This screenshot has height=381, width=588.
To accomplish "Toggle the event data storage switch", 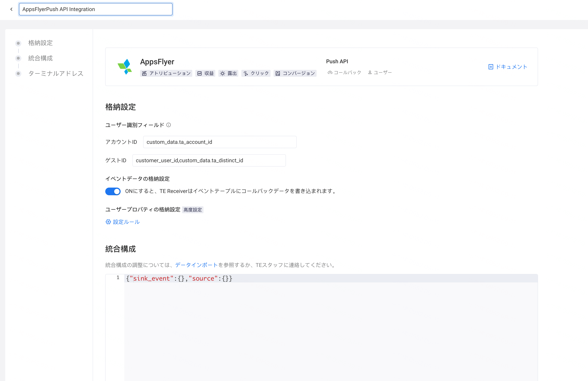I will pyautogui.click(x=113, y=191).
